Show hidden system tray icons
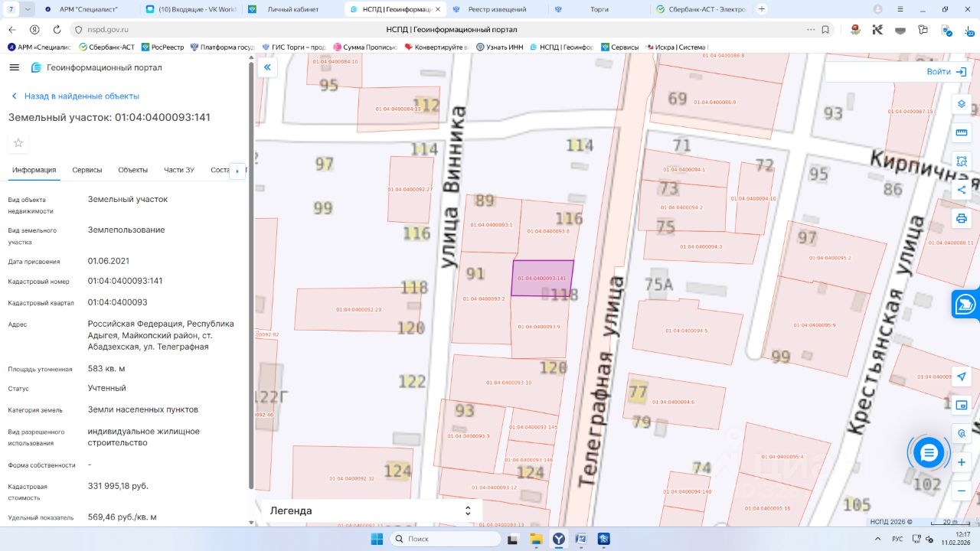This screenshot has width=980, height=551. click(878, 539)
